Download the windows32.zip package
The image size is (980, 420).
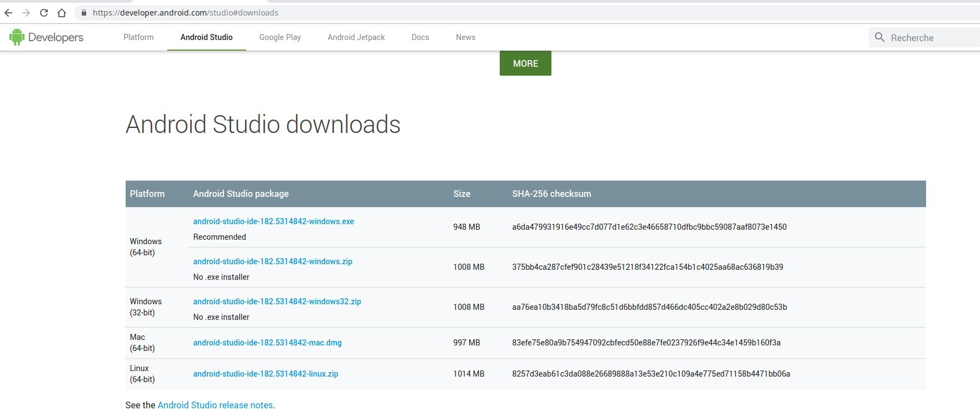[277, 302]
